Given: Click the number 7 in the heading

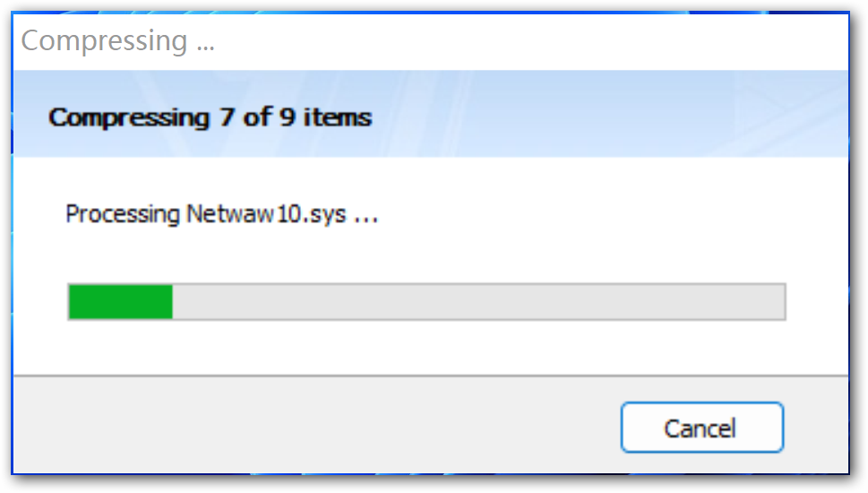Looking at the screenshot, I should coord(227,117).
